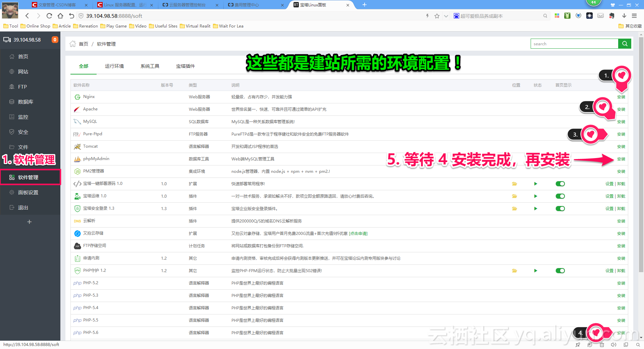Open the Online Shop bookmark folder

tap(36, 26)
